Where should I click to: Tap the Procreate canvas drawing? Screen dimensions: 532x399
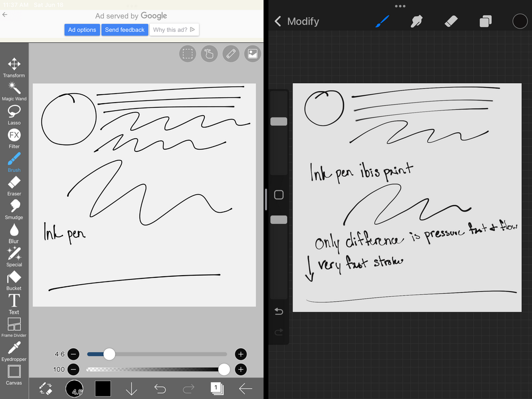coord(407,197)
